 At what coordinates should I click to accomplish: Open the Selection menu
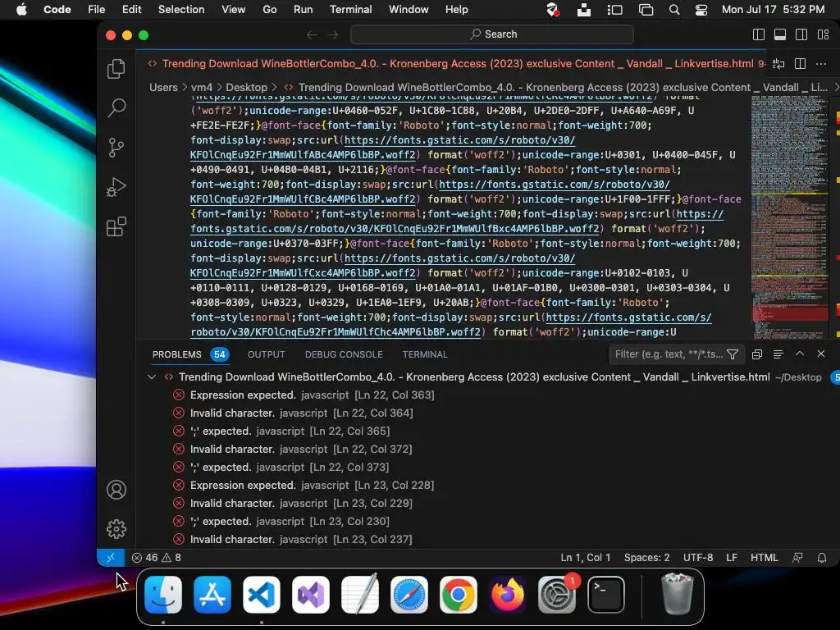(x=181, y=10)
